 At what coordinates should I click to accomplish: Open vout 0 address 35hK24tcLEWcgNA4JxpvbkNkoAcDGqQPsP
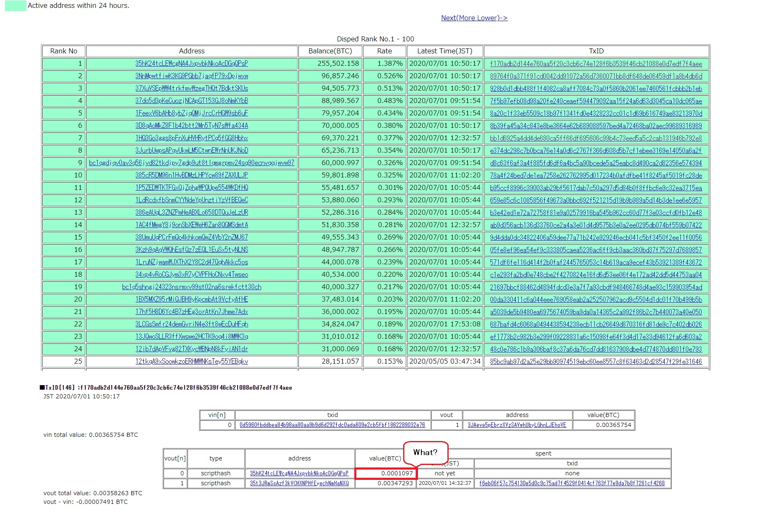pos(299,473)
